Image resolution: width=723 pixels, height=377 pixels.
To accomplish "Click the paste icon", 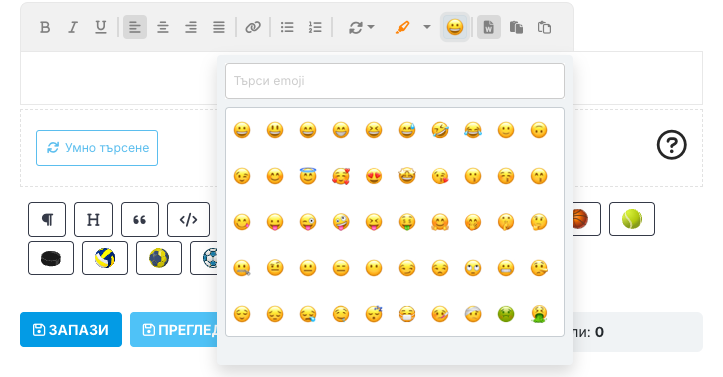I will coord(516,27).
